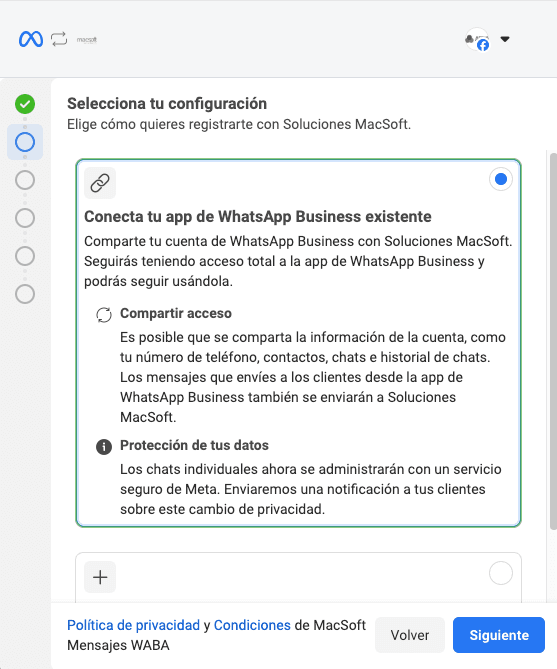Jump to the third step circle
The height and width of the screenshot is (669, 557).
tap(25, 180)
